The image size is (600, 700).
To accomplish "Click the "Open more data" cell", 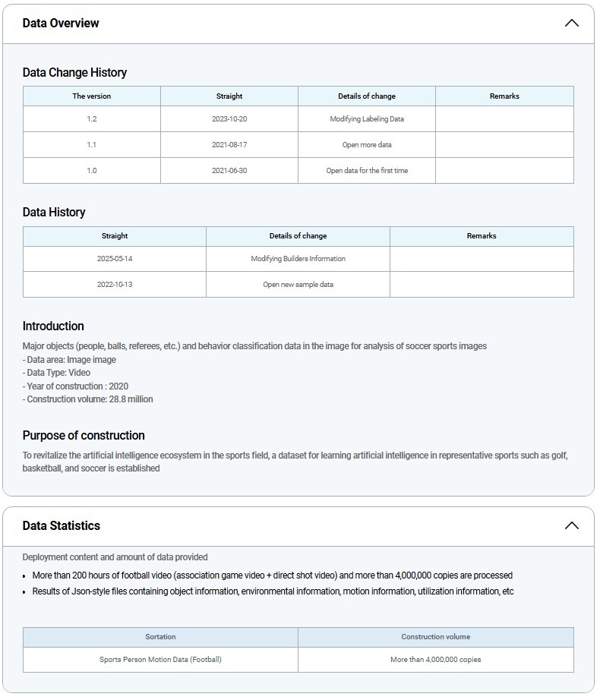I will pos(367,145).
